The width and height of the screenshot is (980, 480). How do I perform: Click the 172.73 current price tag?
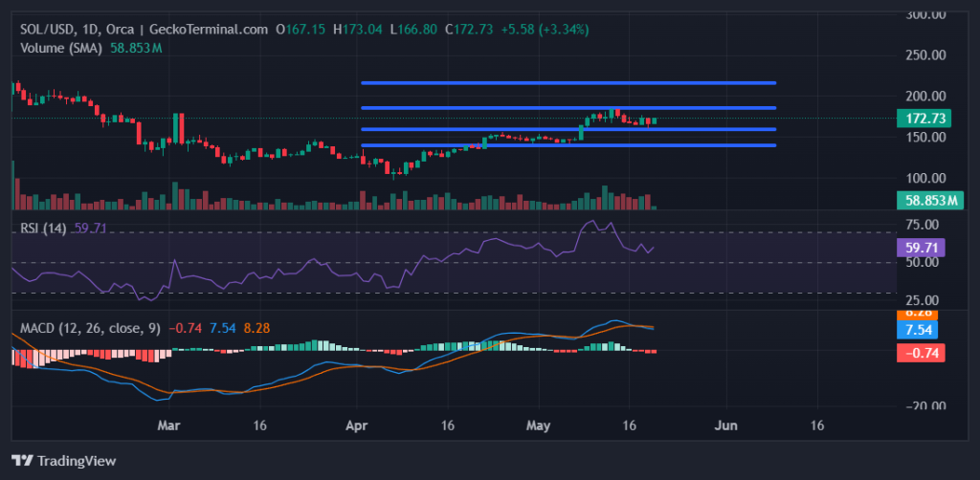click(924, 118)
